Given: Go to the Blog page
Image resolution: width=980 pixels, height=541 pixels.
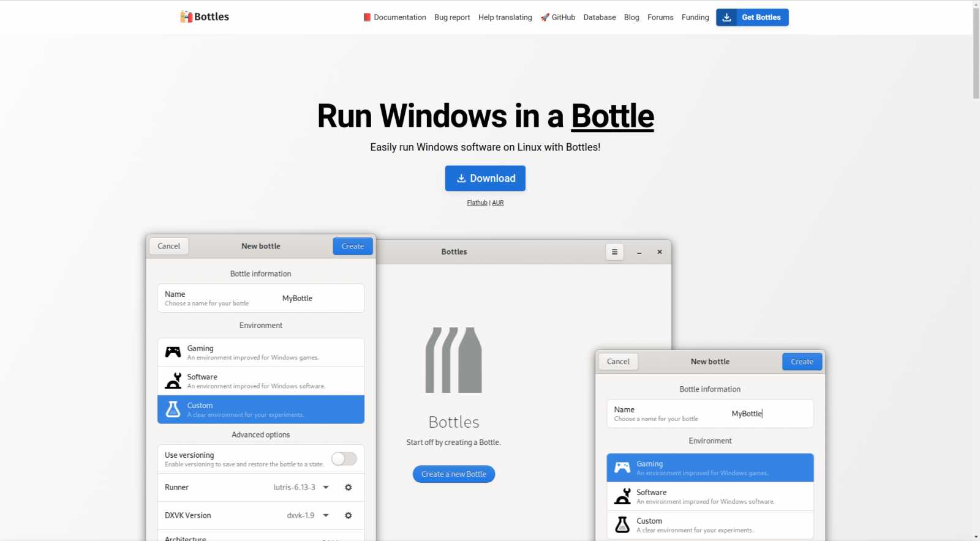Looking at the screenshot, I should (631, 17).
